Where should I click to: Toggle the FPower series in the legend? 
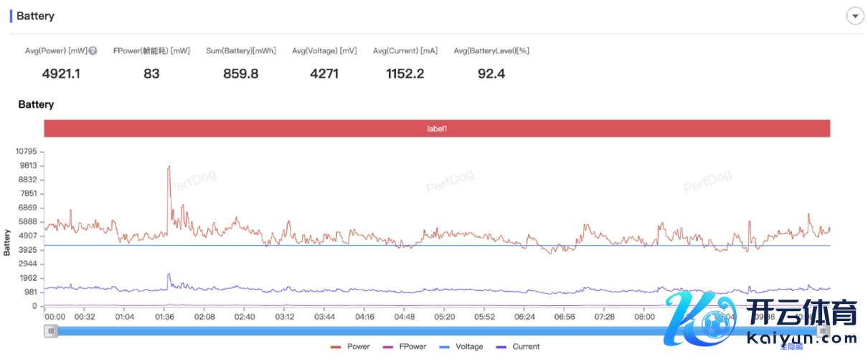(405, 347)
